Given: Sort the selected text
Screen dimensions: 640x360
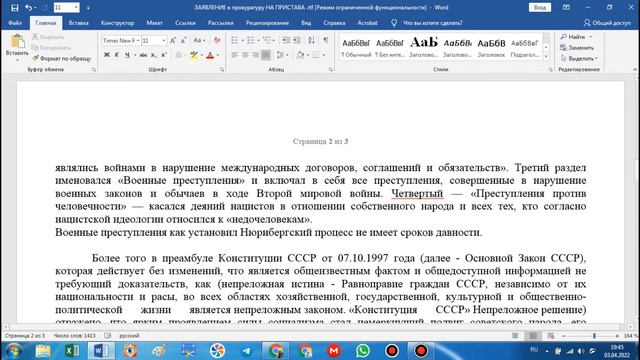Looking at the screenshot, I should (311, 40).
